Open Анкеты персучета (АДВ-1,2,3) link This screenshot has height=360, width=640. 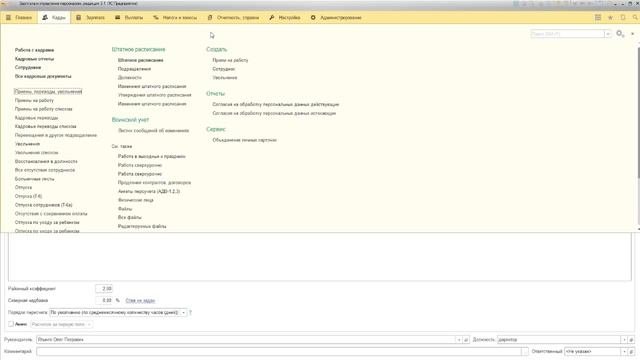click(149, 191)
